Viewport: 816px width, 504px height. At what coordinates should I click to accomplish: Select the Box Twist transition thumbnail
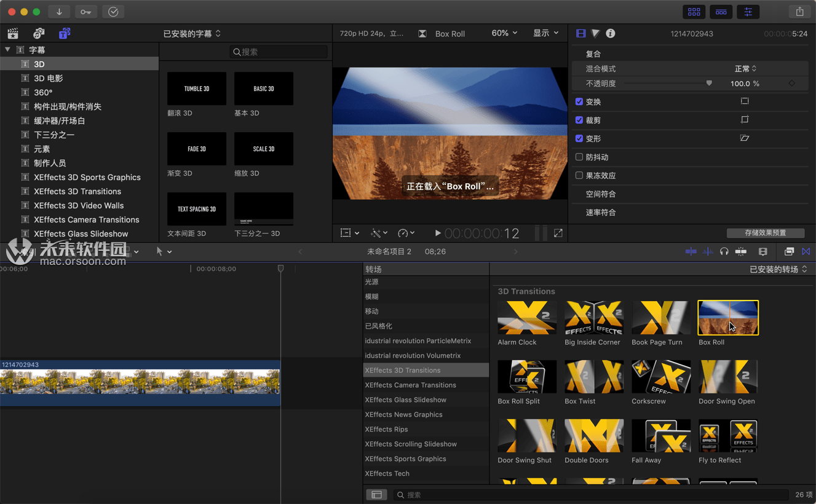594,377
